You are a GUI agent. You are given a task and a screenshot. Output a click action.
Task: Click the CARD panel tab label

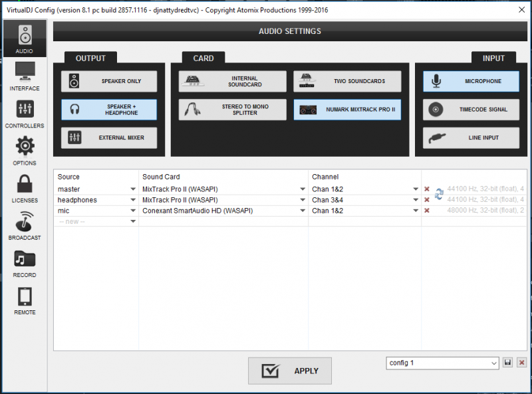[203, 58]
